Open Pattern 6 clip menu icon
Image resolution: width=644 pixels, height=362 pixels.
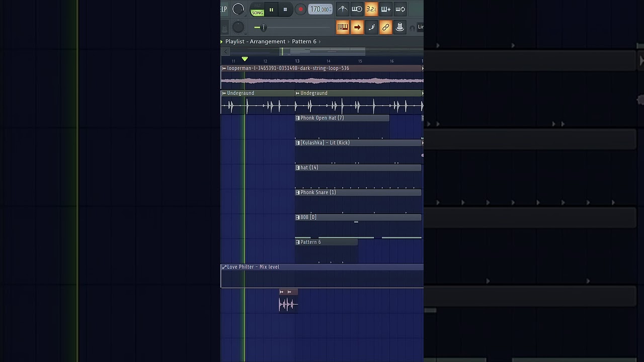tap(297, 242)
